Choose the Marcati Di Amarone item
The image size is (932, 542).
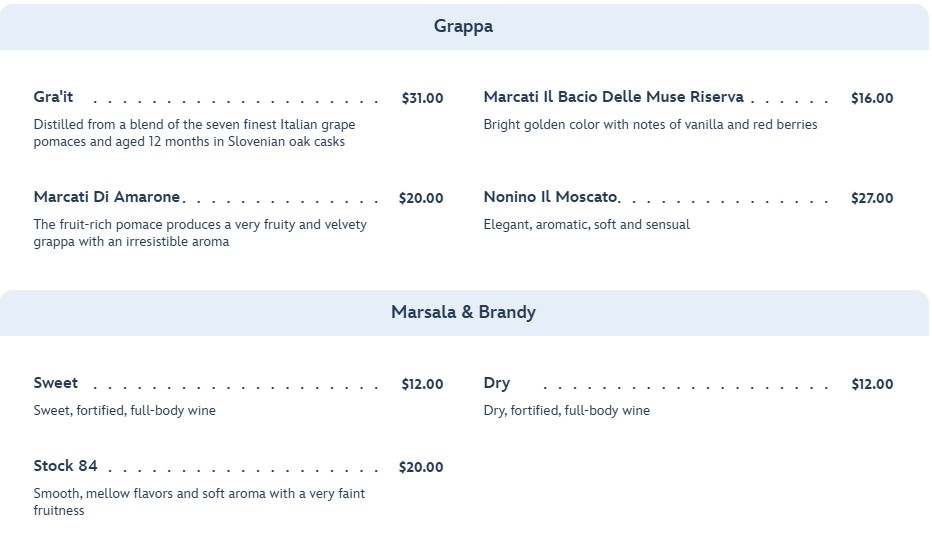pos(107,197)
